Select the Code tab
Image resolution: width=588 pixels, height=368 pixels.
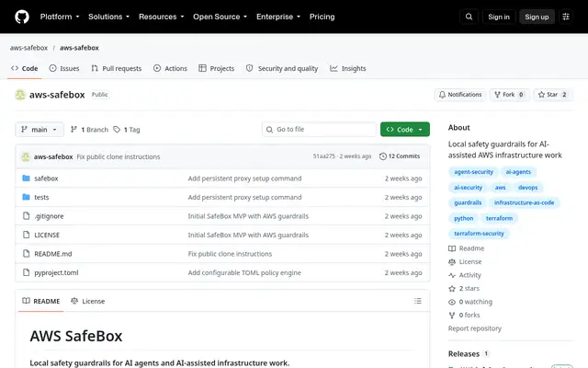pyautogui.click(x=25, y=68)
